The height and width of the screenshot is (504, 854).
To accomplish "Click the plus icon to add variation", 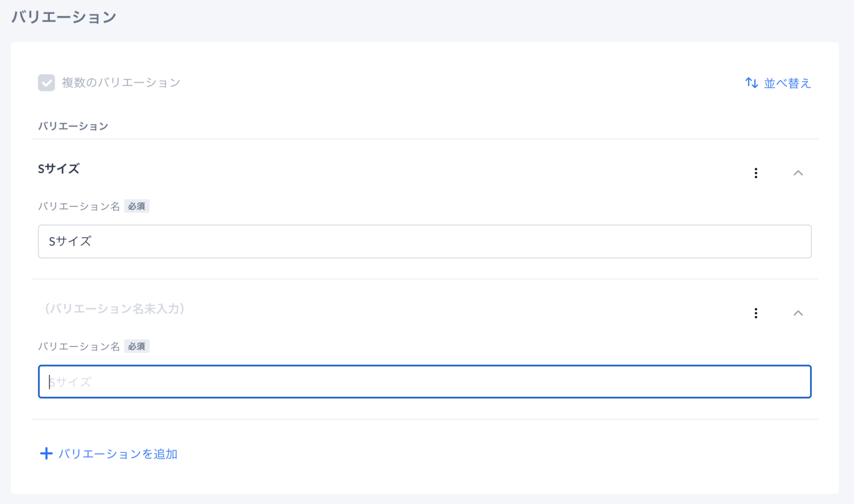I will pyautogui.click(x=46, y=453).
